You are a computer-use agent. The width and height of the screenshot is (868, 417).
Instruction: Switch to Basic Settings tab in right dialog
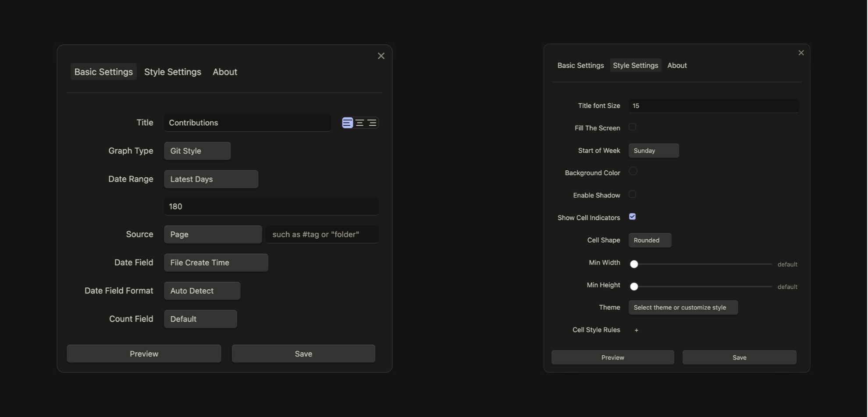(x=580, y=65)
